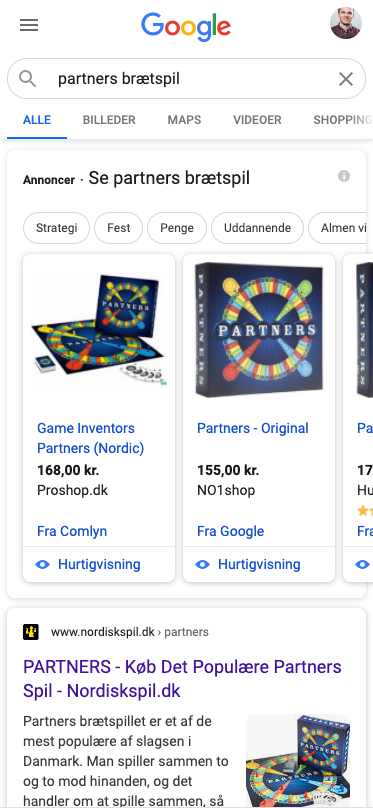Click the Partners - Original box image
The image size is (373, 808).
259,330
